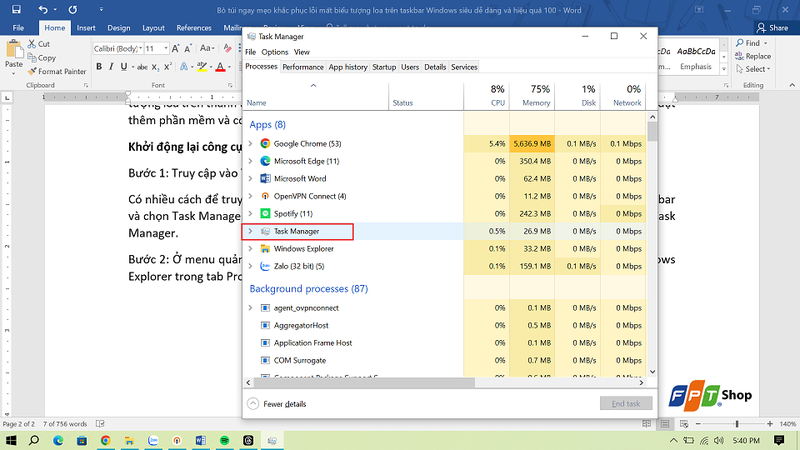Open the Calibri (Body) font name dropdown

141,48
